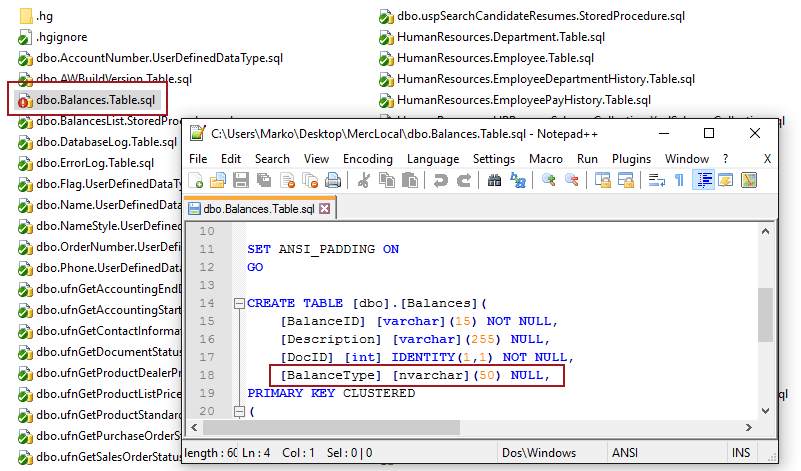
Task: Select dbo.ErrorLog.Table.sql file
Action: pyautogui.click(x=86, y=163)
